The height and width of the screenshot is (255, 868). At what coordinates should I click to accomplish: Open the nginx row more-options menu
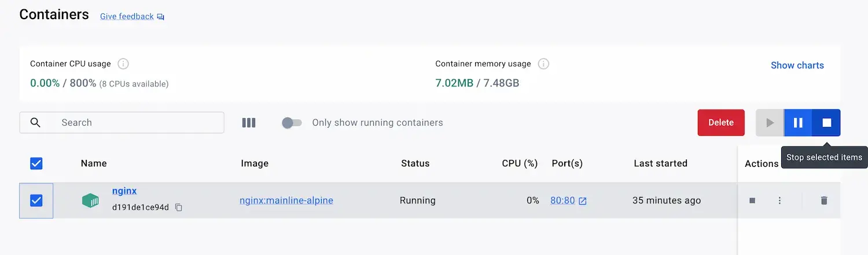click(x=779, y=201)
